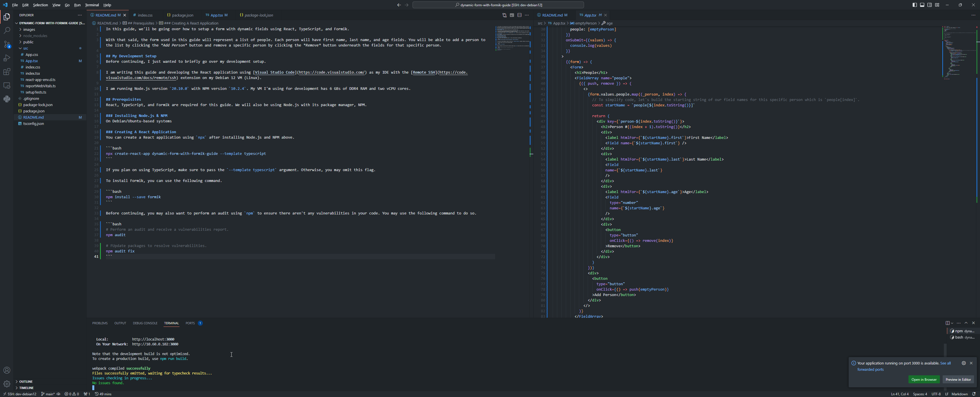This screenshot has height=397, width=980.
Task: Expand the node_modules folder
Action: [50, 36]
